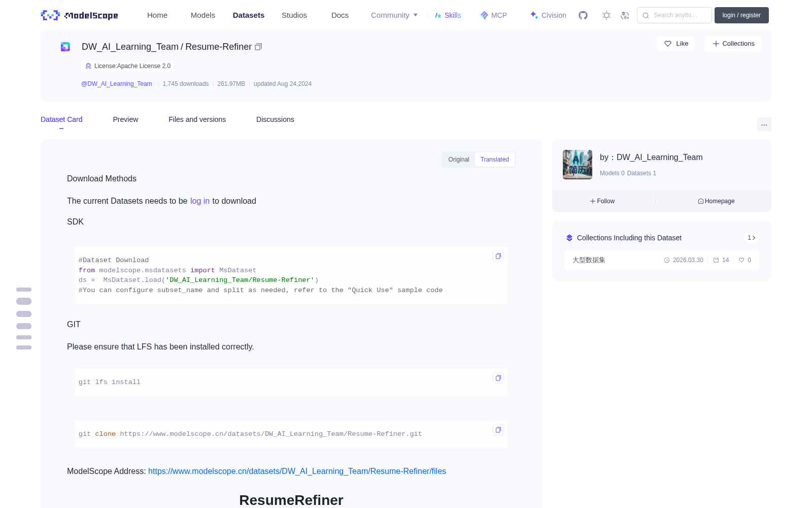Screen dimensions: 812x508
Task: Click the folder count icon showing 14
Action: coord(716,260)
